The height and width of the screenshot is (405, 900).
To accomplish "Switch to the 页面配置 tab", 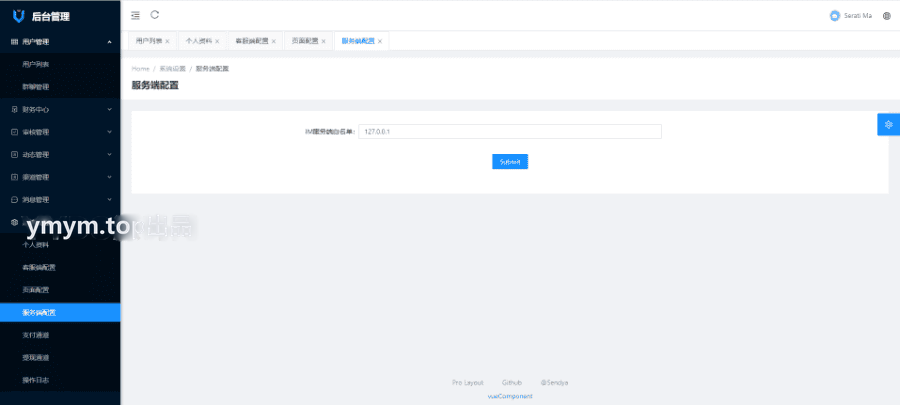I will 305,41.
